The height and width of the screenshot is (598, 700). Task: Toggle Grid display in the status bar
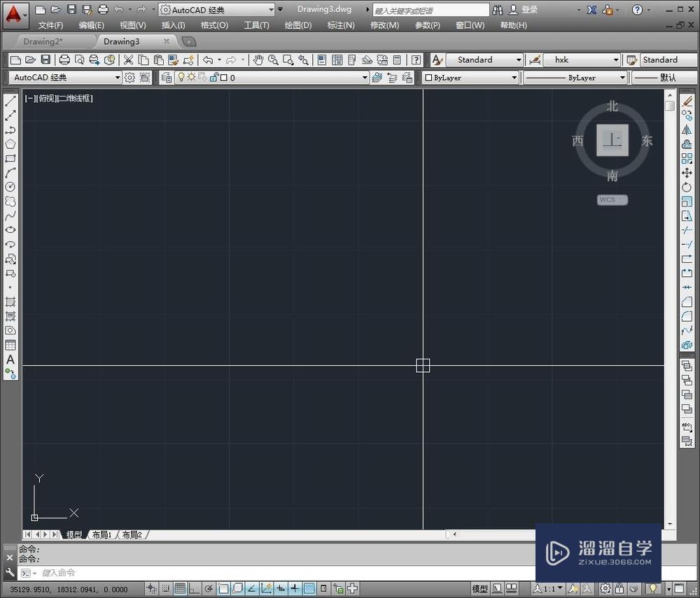pyautogui.click(x=181, y=588)
